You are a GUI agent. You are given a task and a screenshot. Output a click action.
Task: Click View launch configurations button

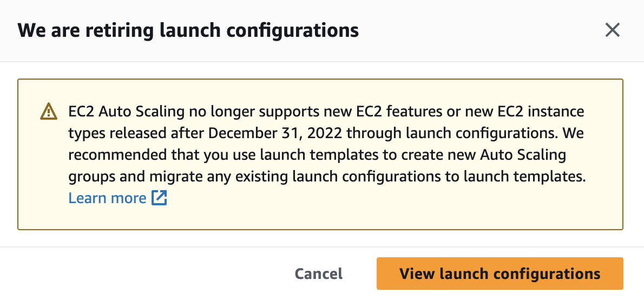(x=500, y=274)
